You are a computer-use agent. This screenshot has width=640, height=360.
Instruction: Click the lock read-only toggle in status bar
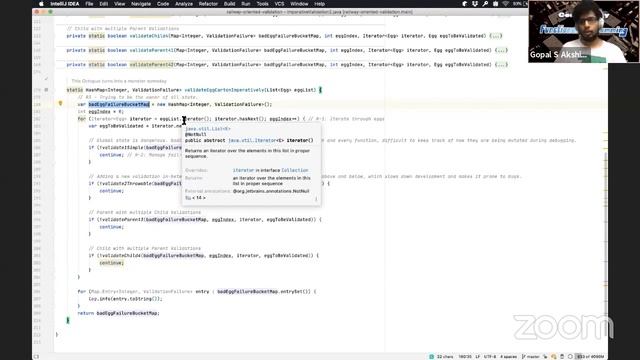pos(545,357)
